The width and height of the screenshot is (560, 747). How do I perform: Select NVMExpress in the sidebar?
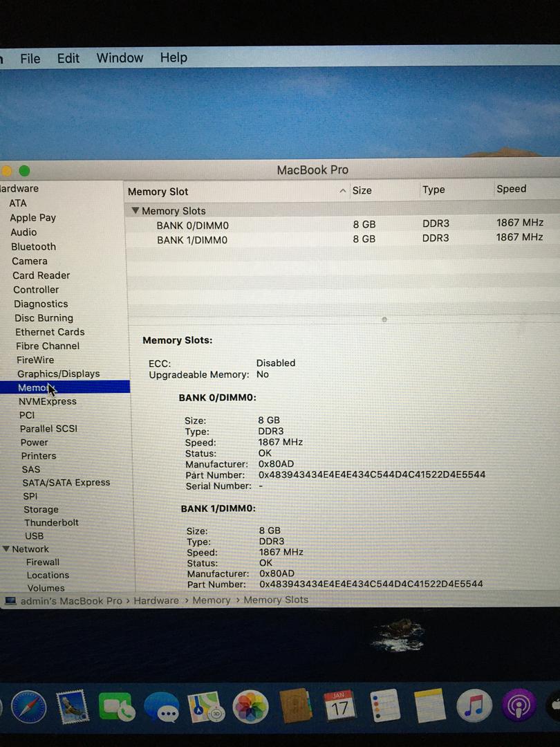[x=48, y=401]
